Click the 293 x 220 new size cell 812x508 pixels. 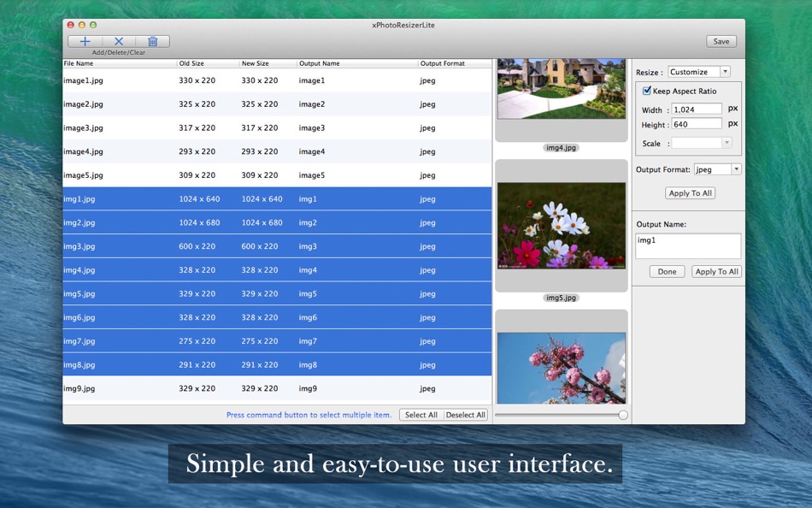[260, 151]
